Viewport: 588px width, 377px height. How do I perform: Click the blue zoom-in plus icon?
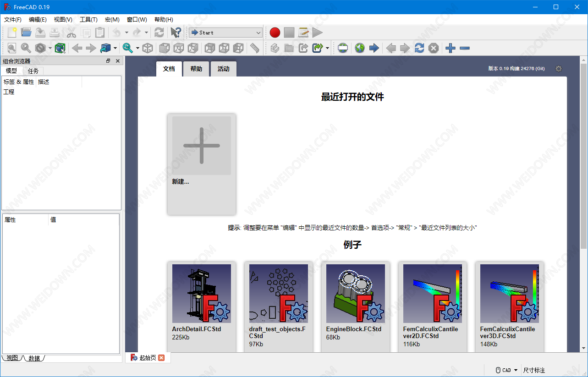(451, 48)
